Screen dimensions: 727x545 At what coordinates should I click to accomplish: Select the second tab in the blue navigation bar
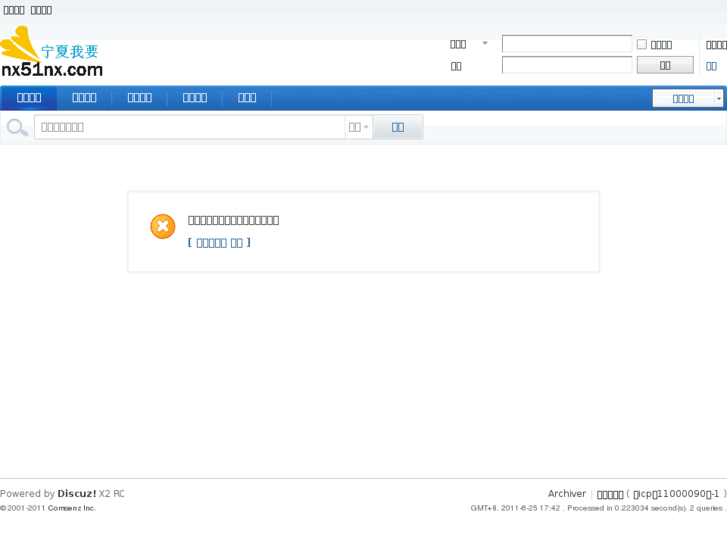point(84,97)
